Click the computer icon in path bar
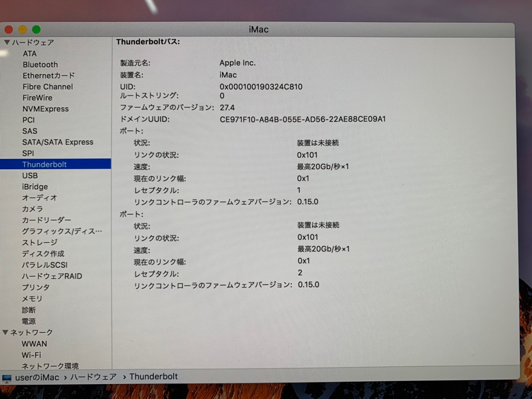This screenshot has width=532, height=399. (x=7, y=378)
